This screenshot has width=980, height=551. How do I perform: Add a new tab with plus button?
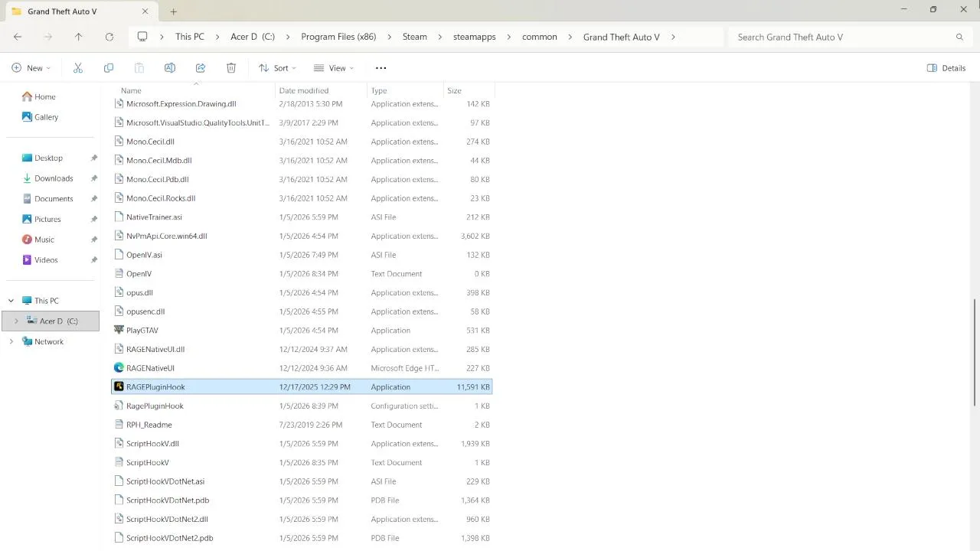[x=174, y=11]
